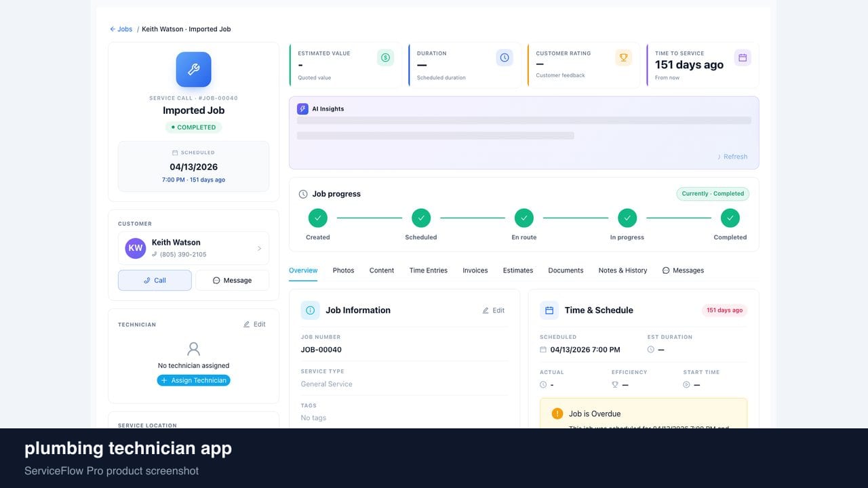Click the AI Insights lightning icon

click(302, 108)
